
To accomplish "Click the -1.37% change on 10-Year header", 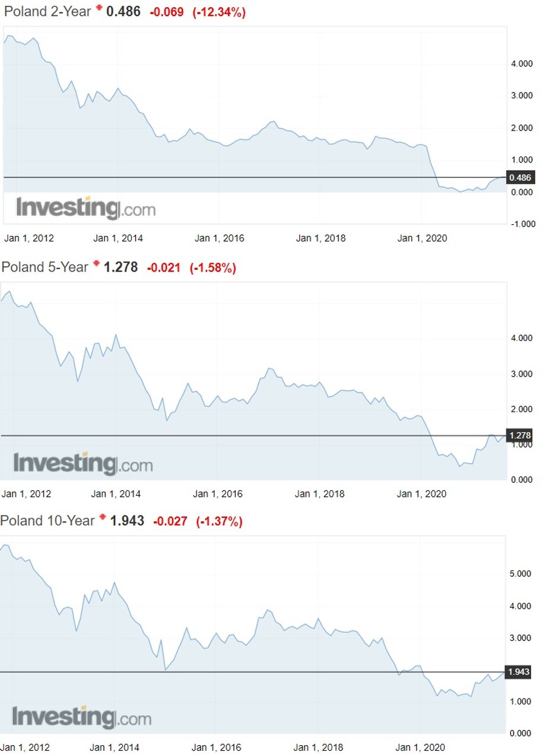I will 218,522.
